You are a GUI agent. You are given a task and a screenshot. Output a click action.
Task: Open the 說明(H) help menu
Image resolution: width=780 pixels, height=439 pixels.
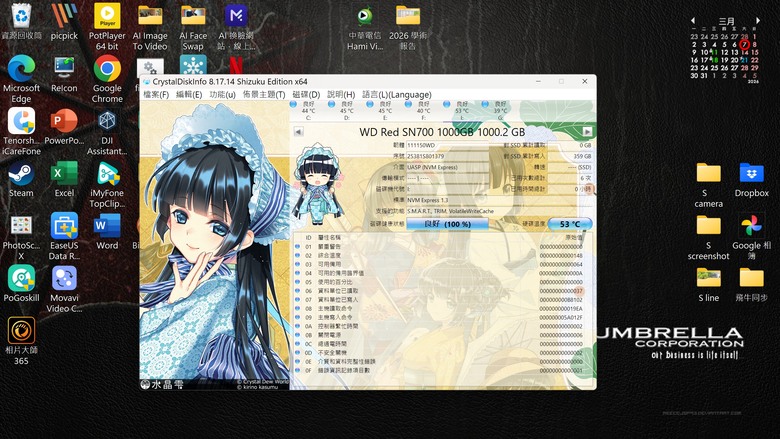tap(341, 94)
